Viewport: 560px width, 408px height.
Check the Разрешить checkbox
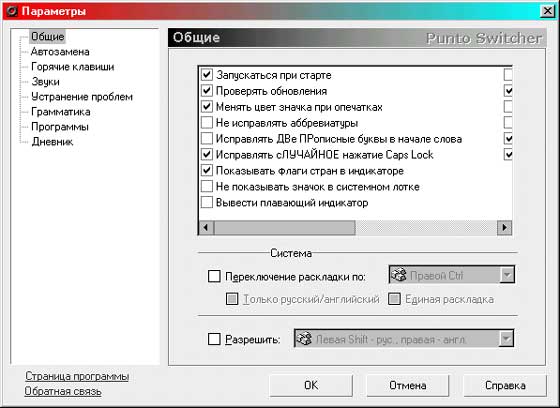coord(214,339)
